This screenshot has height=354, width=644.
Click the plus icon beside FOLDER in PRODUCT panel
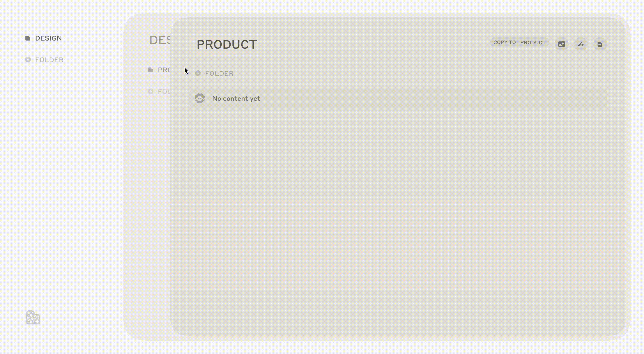(198, 73)
